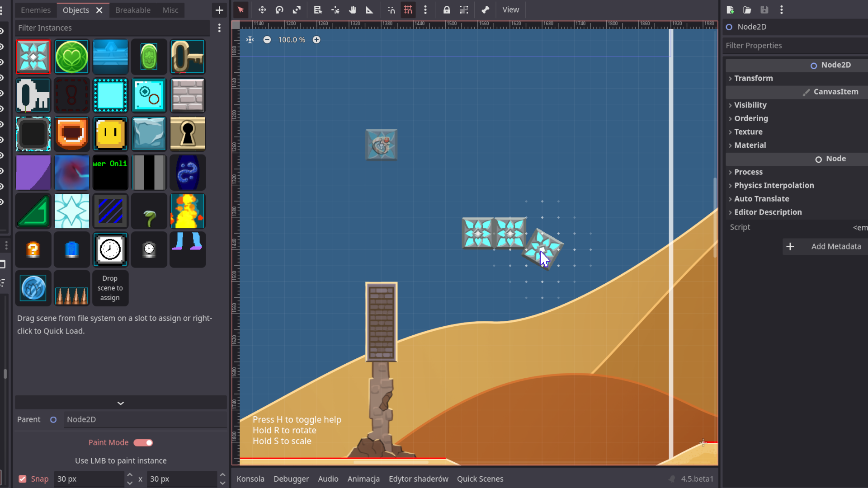The image size is (868, 488).
Task: Select the golden keyhole lock thumbnail
Action: (x=188, y=134)
